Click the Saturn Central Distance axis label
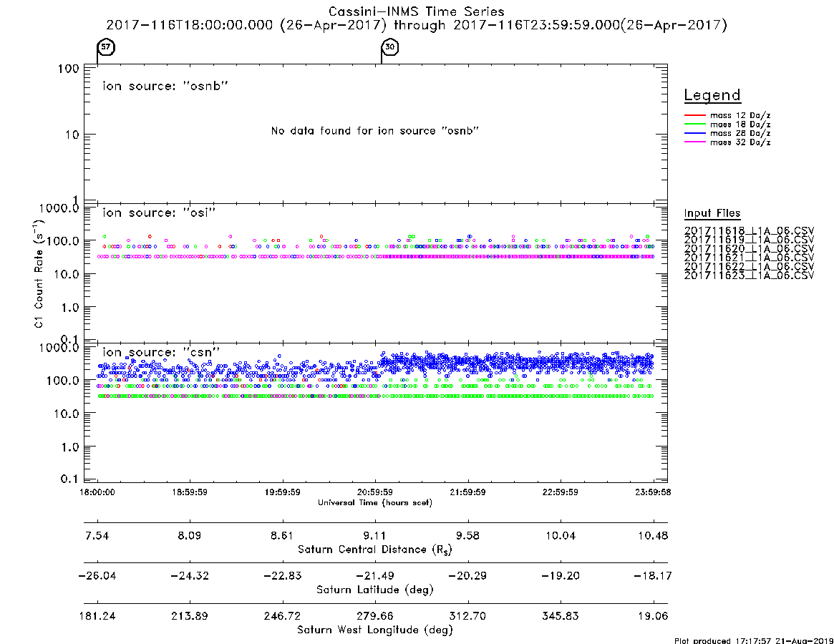 click(x=375, y=550)
